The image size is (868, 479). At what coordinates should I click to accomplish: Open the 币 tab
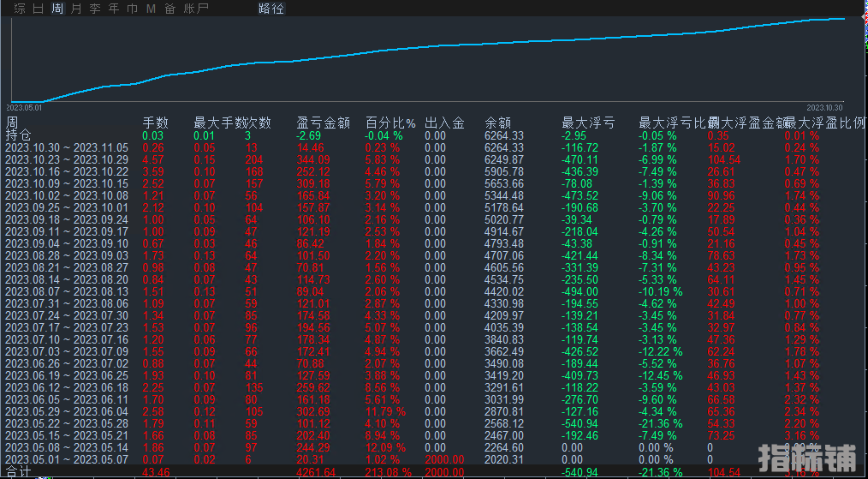[x=133, y=9]
